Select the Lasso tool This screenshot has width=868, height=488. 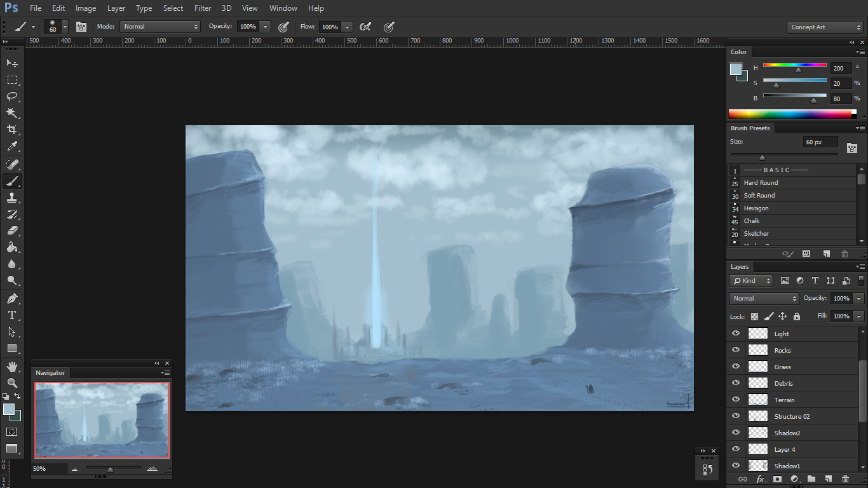tap(12, 97)
